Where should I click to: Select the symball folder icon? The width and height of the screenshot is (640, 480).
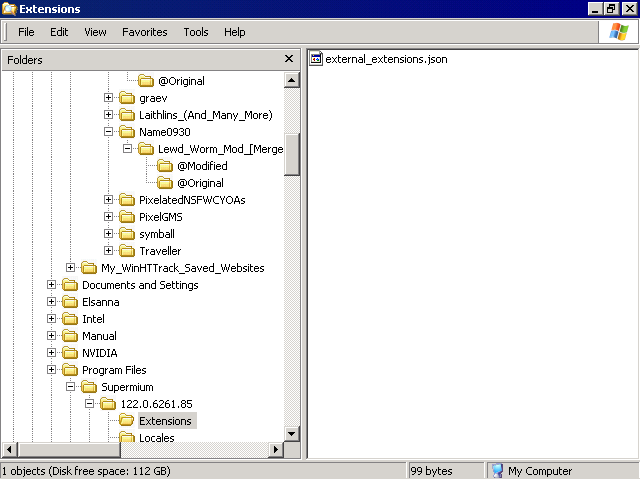click(x=127, y=234)
